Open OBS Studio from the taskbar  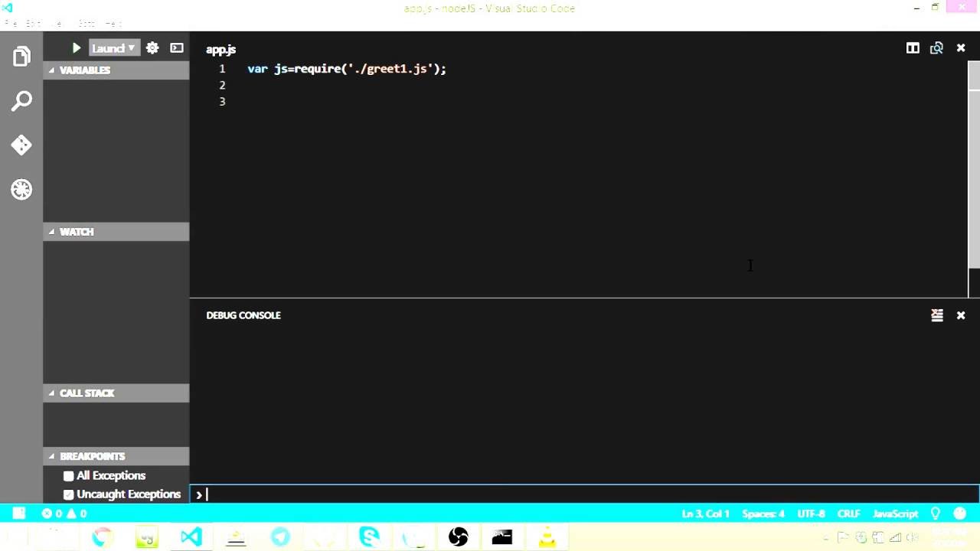click(x=459, y=537)
